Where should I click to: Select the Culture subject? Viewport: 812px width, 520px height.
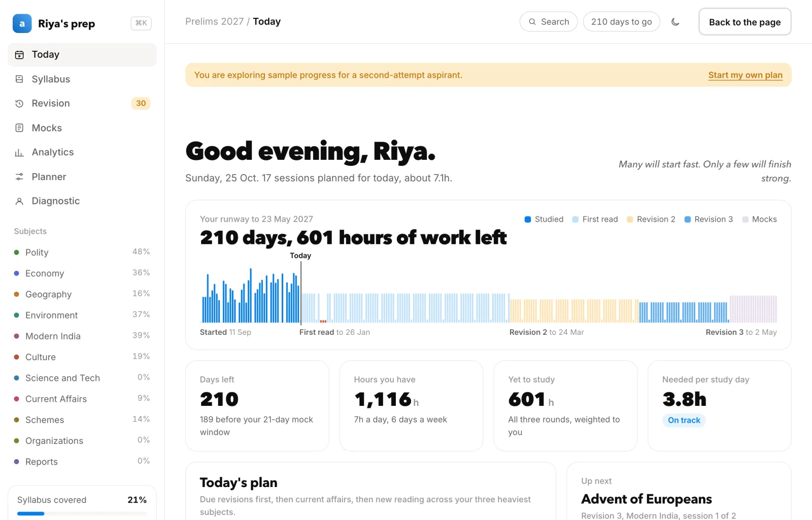click(82, 357)
